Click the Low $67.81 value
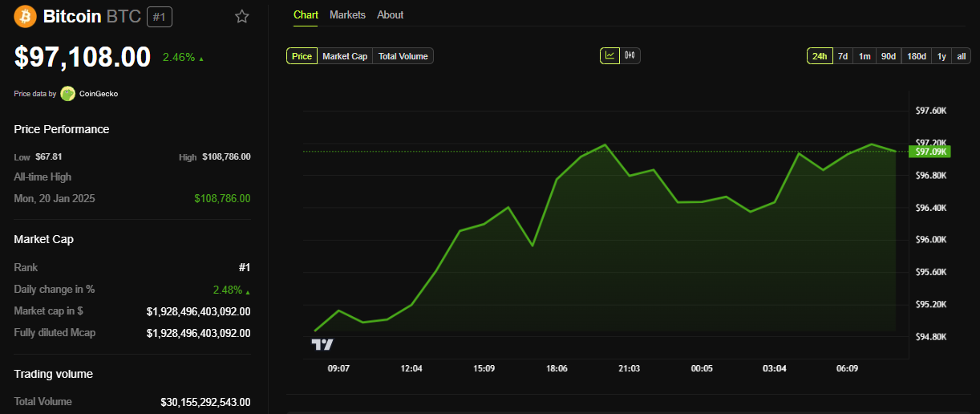 [x=49, y=156]
